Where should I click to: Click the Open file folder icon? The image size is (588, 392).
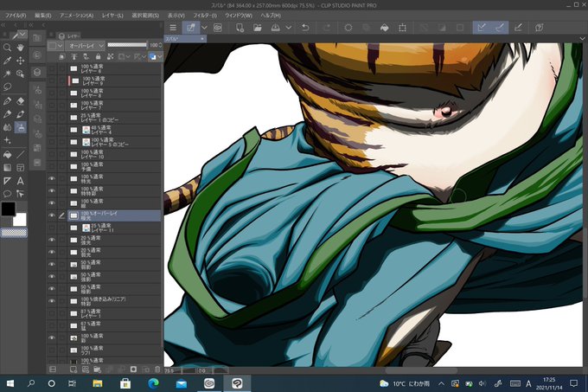click(x=258, y=28)
